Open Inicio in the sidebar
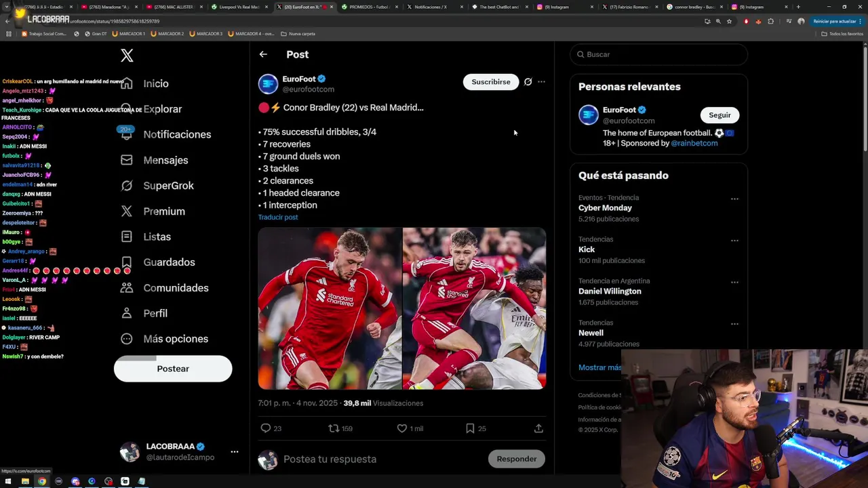868x488 pixels. [155, 83]
